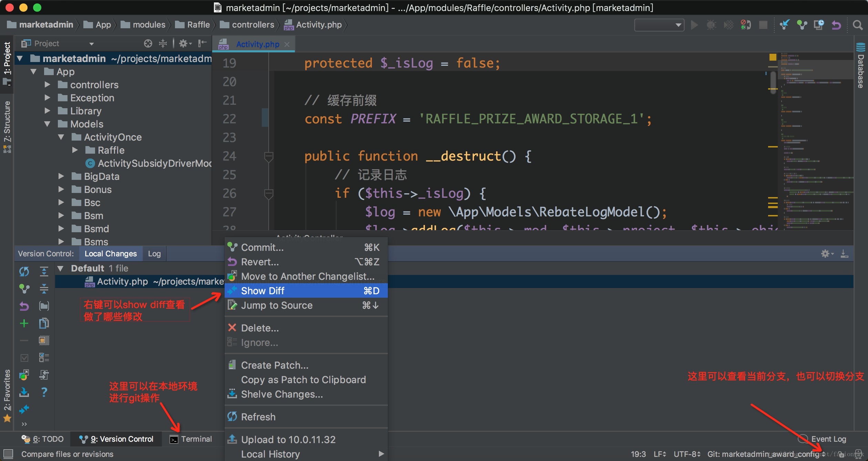The height and width of the screenshot is (461, 868).
Task: Click the yellow inspection status indicator
Action: (x=773, y=57)
